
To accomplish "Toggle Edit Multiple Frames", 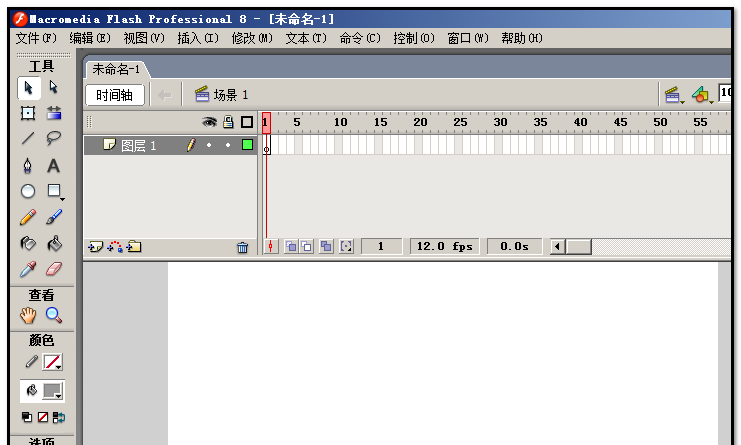I will tap(326, 246).
